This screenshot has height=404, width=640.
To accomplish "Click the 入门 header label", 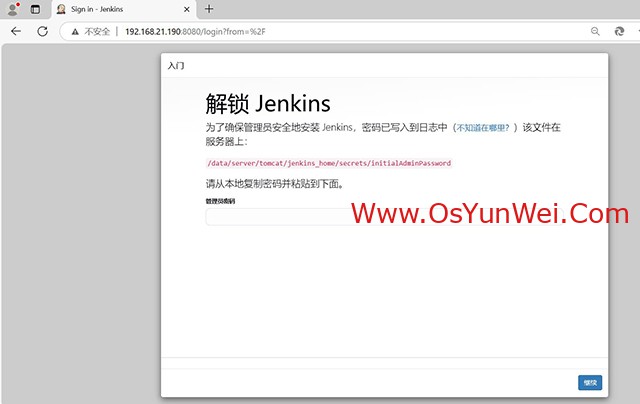I will click(176, 66).
